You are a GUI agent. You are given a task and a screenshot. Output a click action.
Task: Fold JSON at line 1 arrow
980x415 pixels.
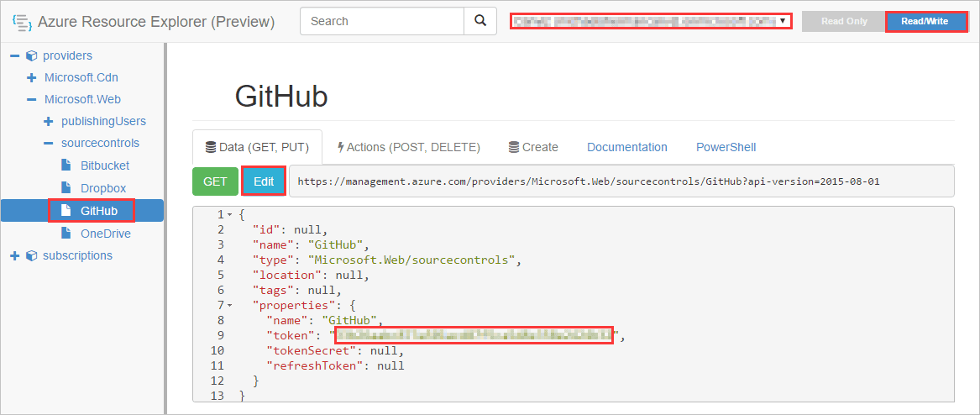click(229, 215)
